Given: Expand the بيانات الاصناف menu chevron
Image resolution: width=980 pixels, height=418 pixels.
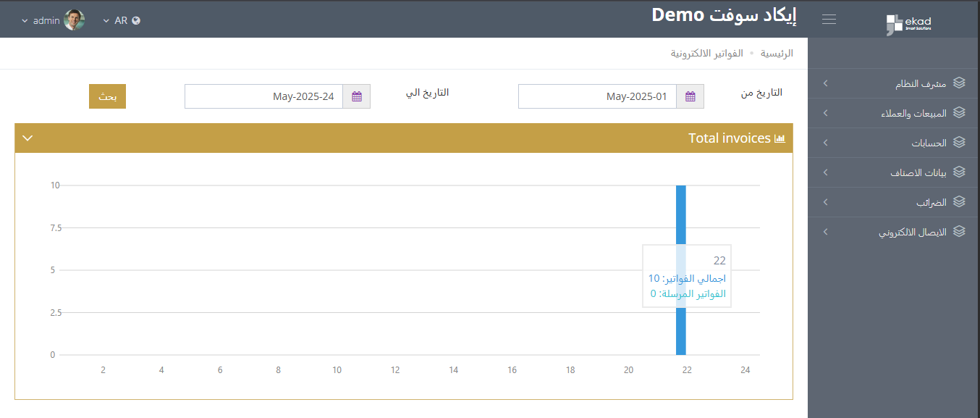Looking at the screenshot, I should pos(826,173).
